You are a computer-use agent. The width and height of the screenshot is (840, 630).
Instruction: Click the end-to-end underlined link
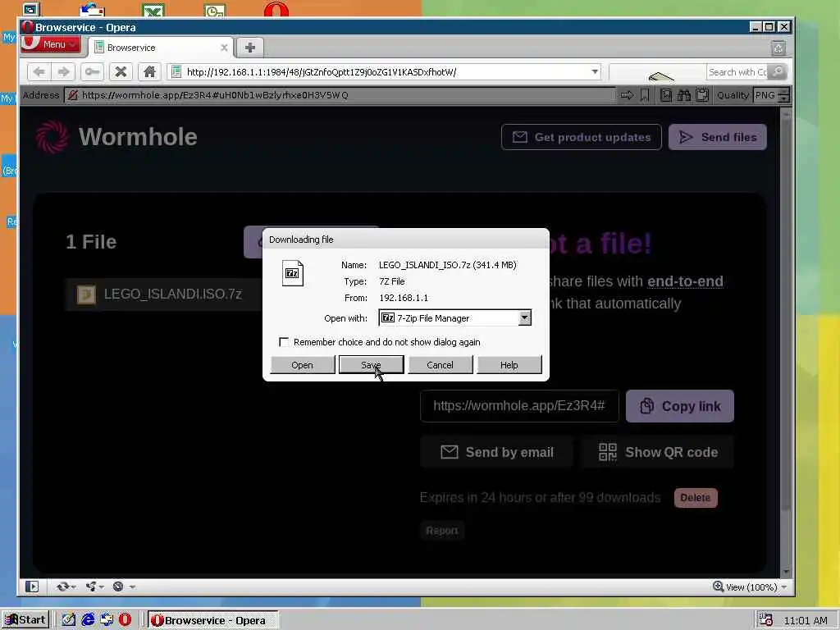point(685,281)
